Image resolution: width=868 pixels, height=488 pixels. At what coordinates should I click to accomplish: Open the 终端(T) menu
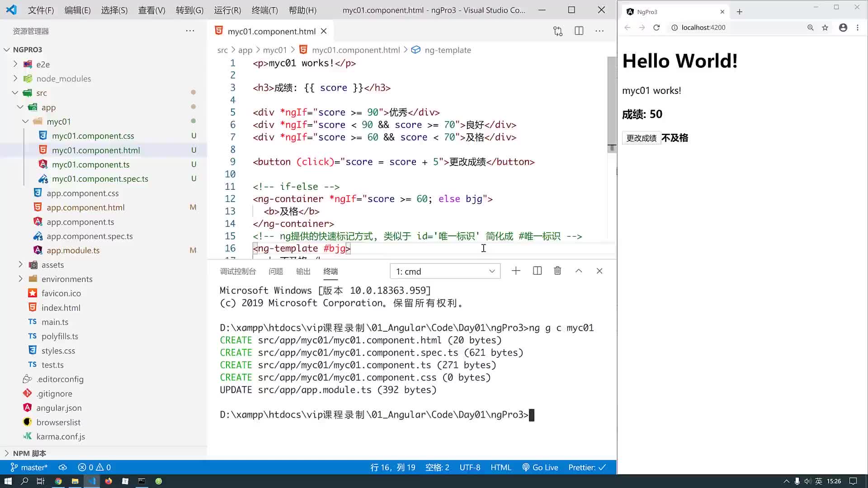(264, 10)
